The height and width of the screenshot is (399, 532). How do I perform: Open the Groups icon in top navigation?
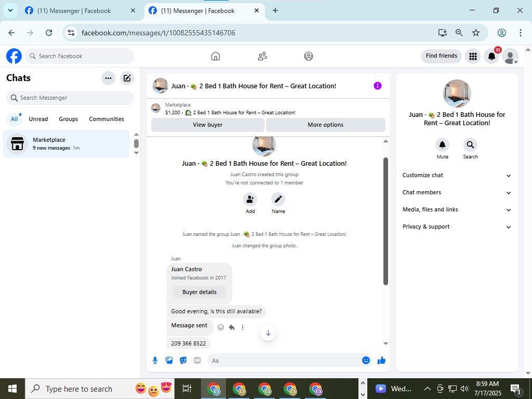click(309, 56)
